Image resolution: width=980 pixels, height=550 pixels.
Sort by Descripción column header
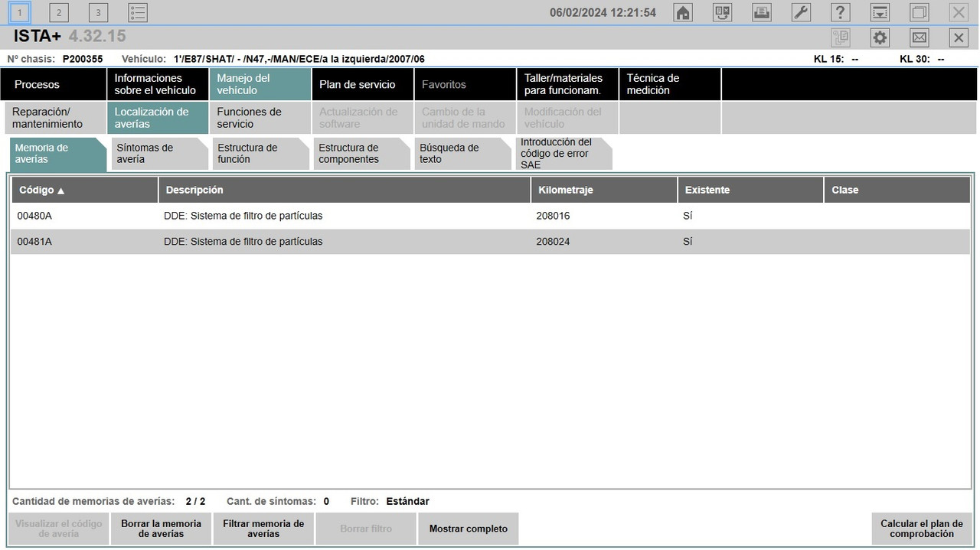pos(345,190)
